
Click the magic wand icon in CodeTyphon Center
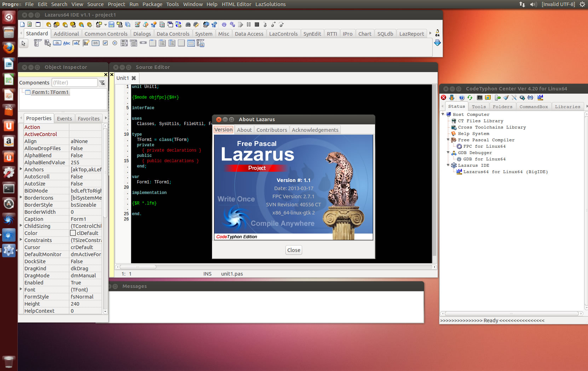tap(514, 98)
